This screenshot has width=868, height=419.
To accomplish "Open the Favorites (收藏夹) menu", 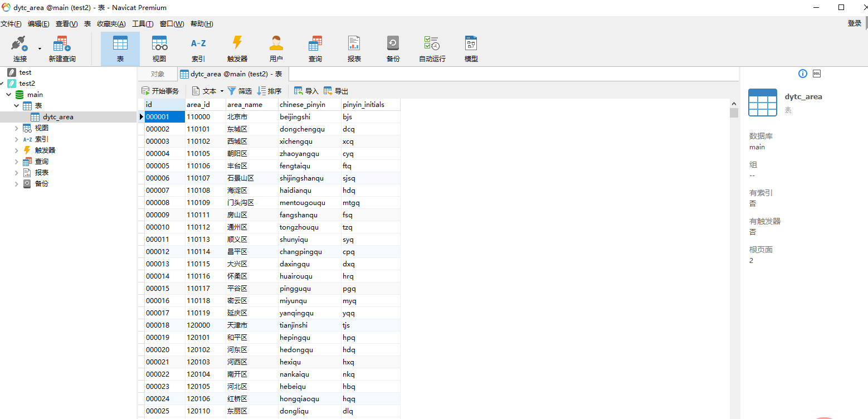I will click(x=111, y=24).
